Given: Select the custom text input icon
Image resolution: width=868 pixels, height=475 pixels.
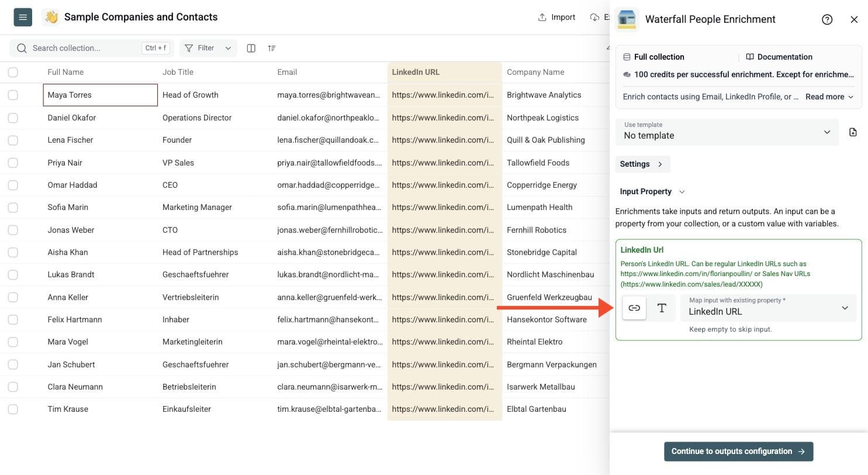Looking at the screenshot, I should click(x=662, y=308).
